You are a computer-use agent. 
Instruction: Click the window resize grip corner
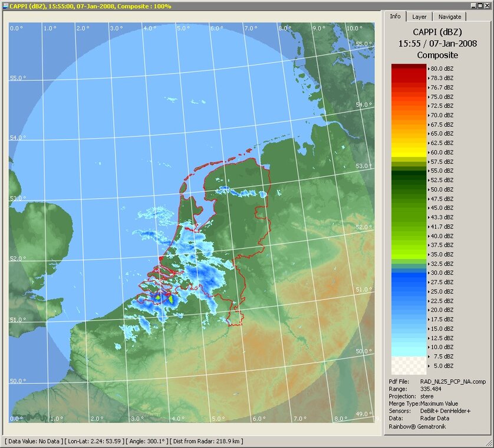489,443
